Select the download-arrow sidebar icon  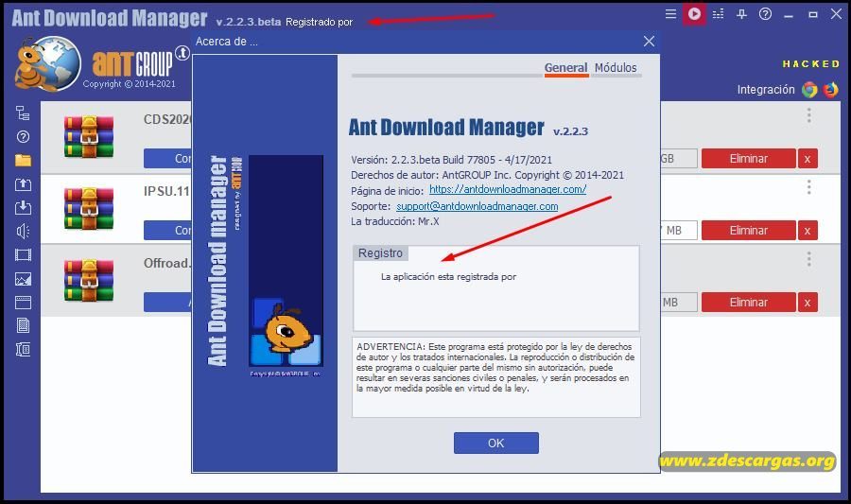(x=23, y=208)
